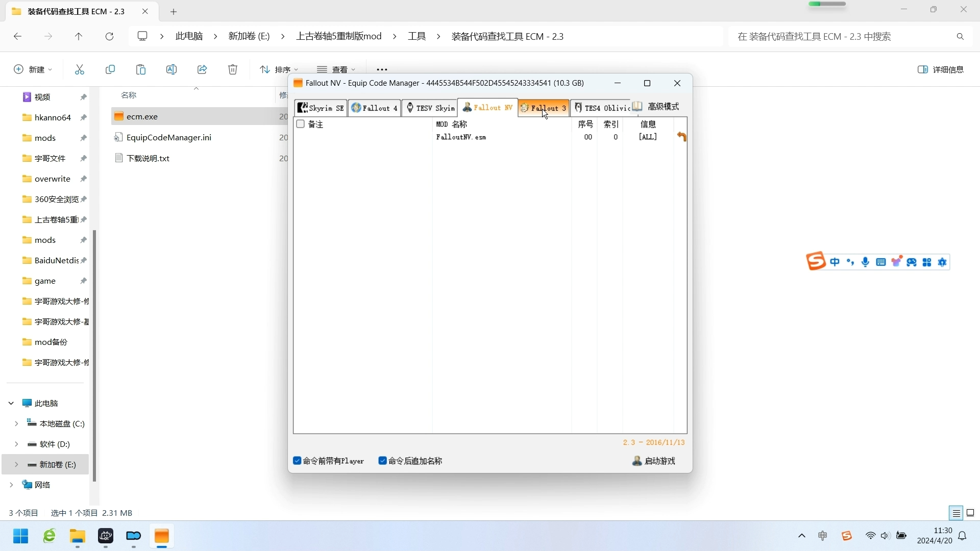Open the 排序 sort dropdown
980x551 pixels.
[x=279, y=69]
